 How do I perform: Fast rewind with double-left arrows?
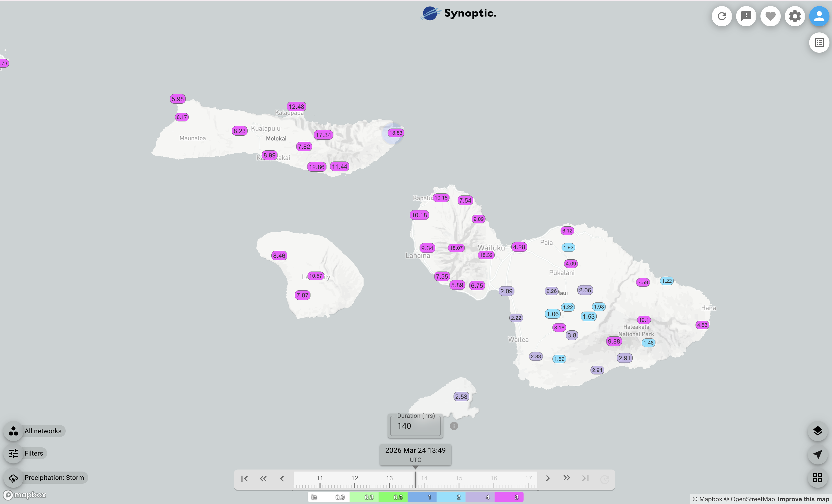[x=263, y=478]
